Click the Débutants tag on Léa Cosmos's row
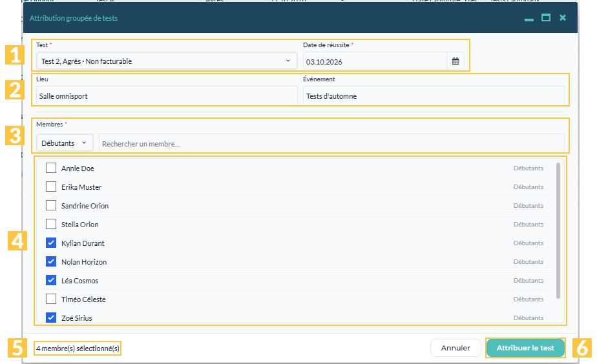 pos(529,280)
